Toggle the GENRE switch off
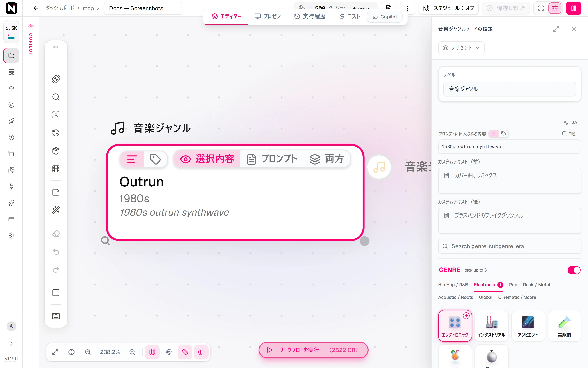588x368 pixels. (574, 270)
